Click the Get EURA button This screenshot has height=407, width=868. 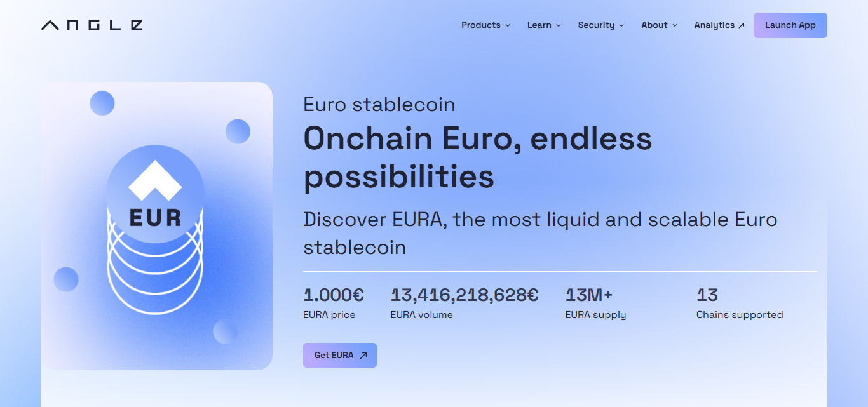point(340,356)
